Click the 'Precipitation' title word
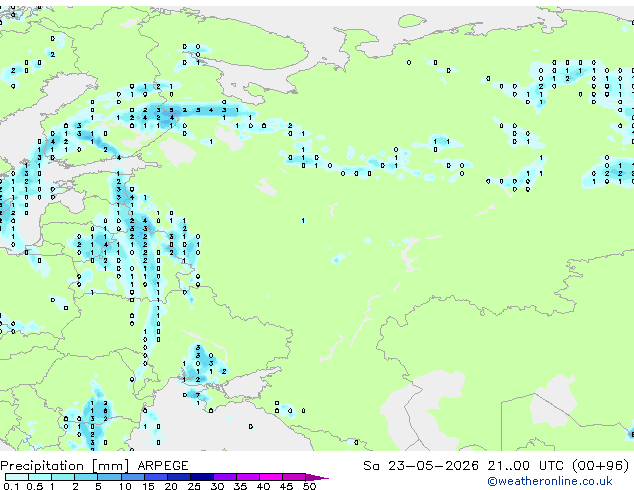This screenshot has height=490, width=634. click(x=42, y=466)
